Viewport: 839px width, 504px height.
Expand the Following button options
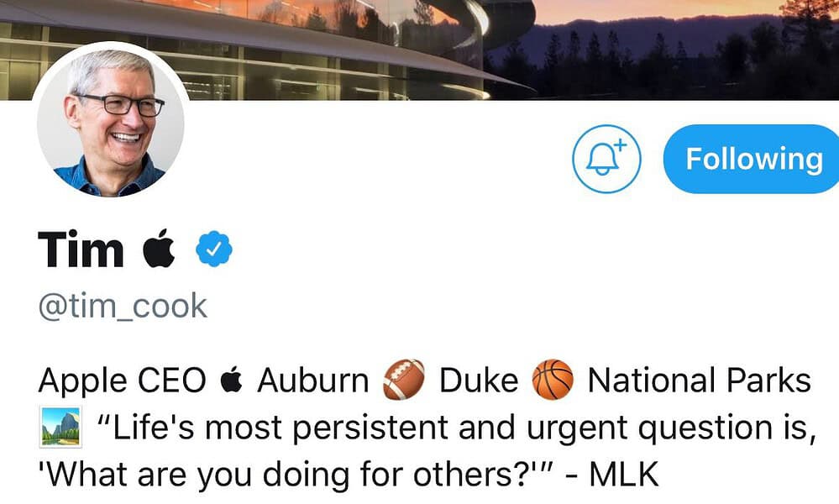coord(751,159)
